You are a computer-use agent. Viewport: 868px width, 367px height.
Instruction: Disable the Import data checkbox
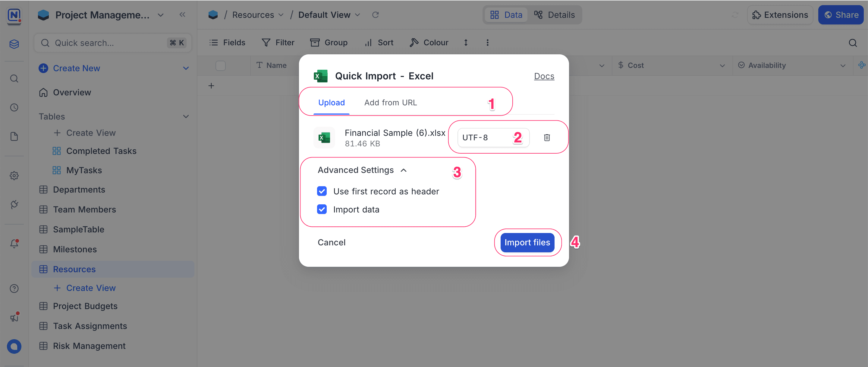322,209
